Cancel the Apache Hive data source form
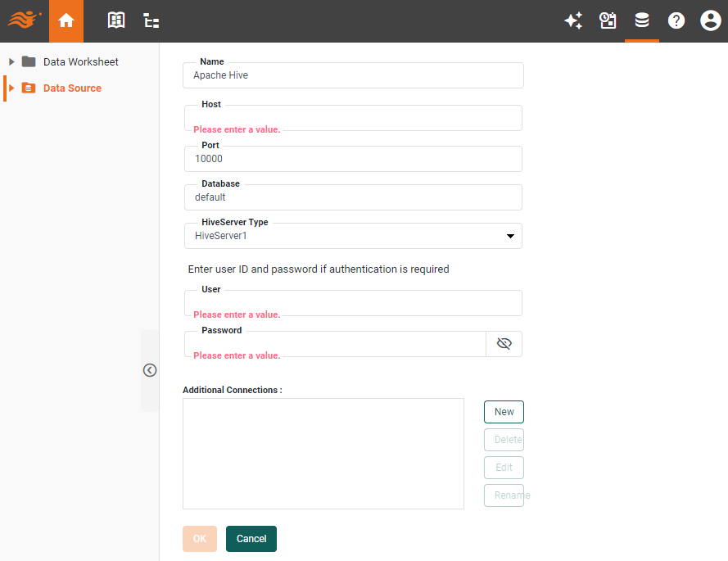 [x=251, y=539]
